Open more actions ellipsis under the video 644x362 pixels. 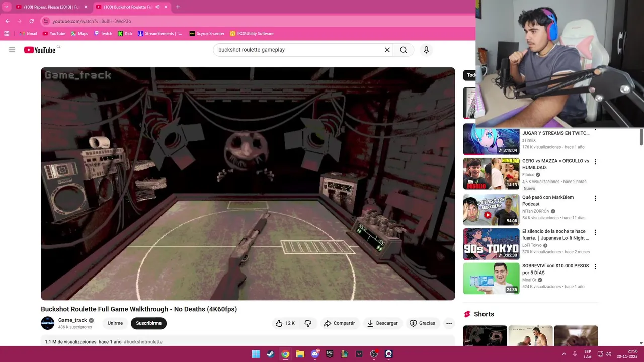[449, 323]
